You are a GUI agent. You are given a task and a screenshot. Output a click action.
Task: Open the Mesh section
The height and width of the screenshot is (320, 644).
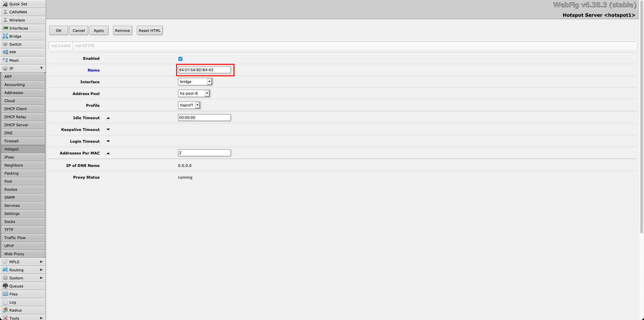coord(23,60)
